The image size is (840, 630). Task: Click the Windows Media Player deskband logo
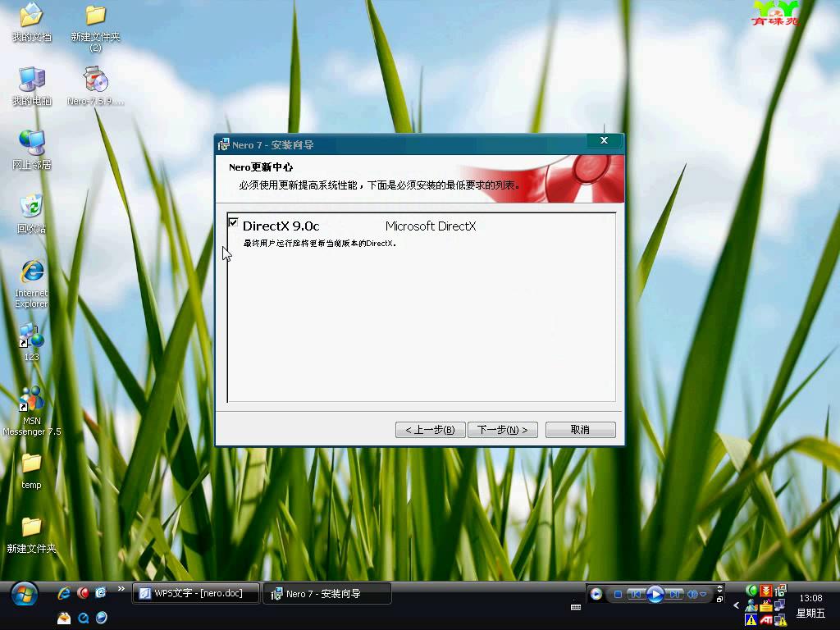tap(596, 594)
